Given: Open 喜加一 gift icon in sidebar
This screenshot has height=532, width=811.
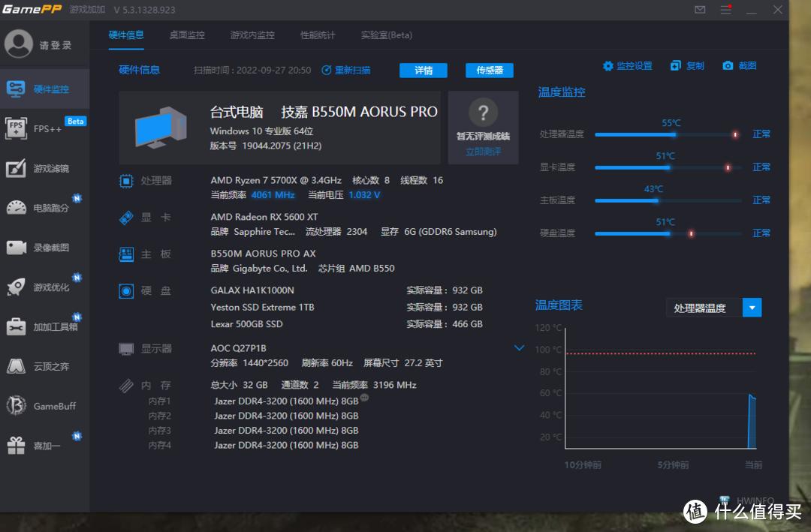Looking at the screenshot, I should pyautogui.click(x=16, y=446).
